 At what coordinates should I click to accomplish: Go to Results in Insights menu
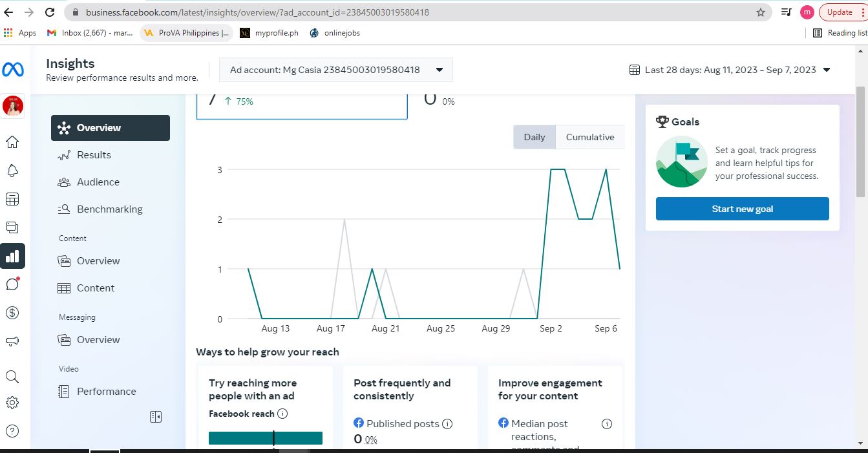tap(94, 155)
